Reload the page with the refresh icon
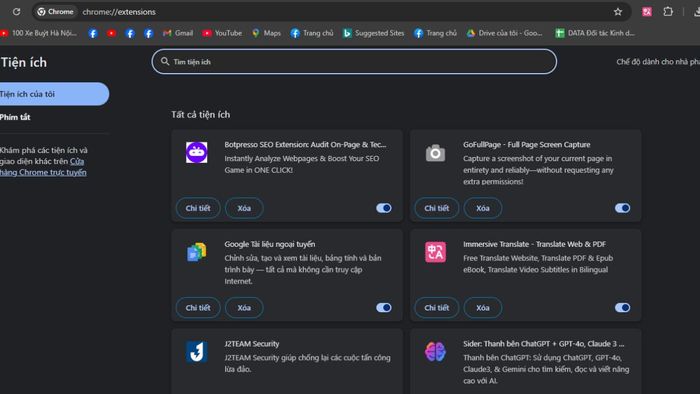 point(17,12)
